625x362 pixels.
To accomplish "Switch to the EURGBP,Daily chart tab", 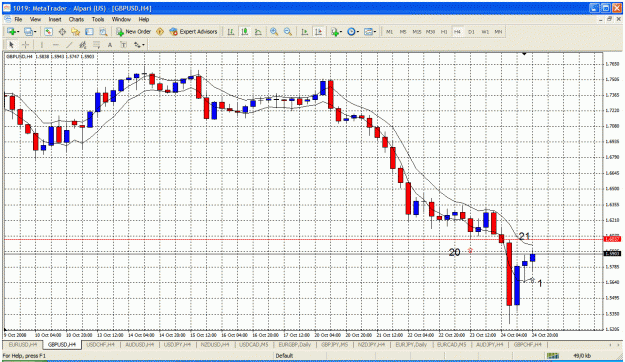I will tap(294, 344).
